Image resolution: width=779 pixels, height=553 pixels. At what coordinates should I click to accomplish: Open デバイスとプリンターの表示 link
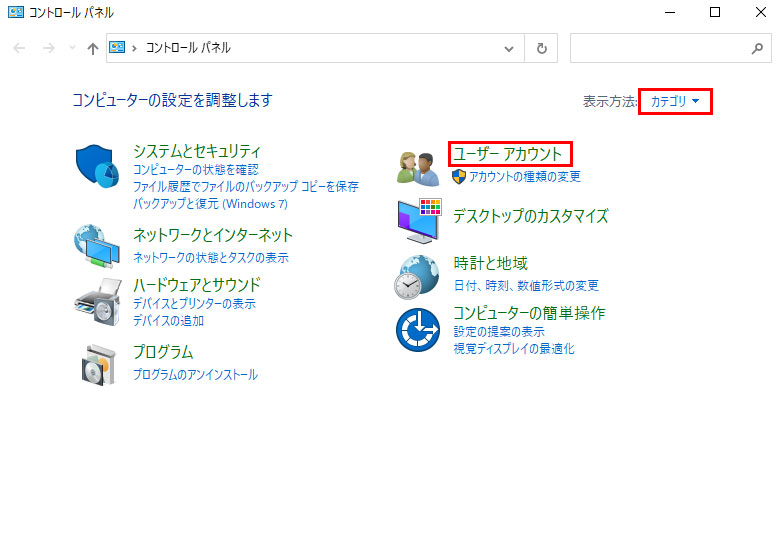click(194, 304)
